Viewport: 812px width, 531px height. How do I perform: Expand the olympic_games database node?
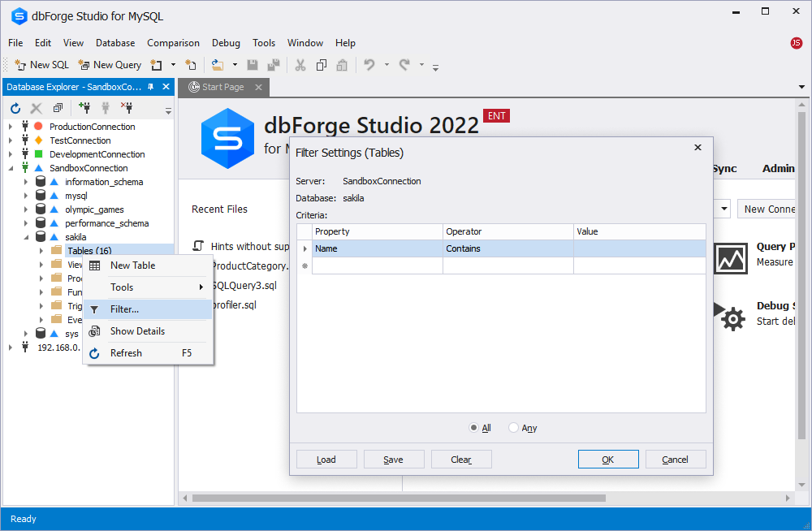26,209
